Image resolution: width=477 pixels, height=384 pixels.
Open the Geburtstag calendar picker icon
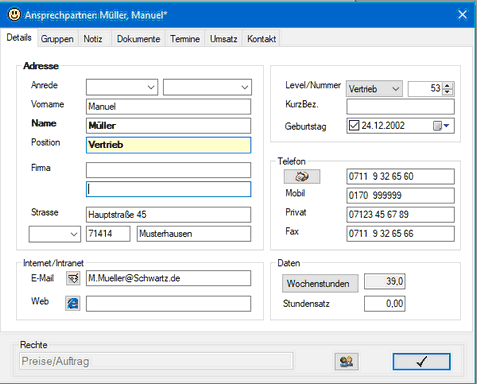click(441, 126)
